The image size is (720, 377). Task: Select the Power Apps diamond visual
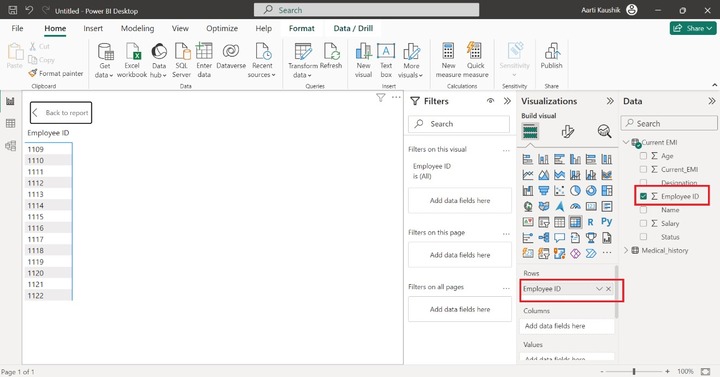575,253
